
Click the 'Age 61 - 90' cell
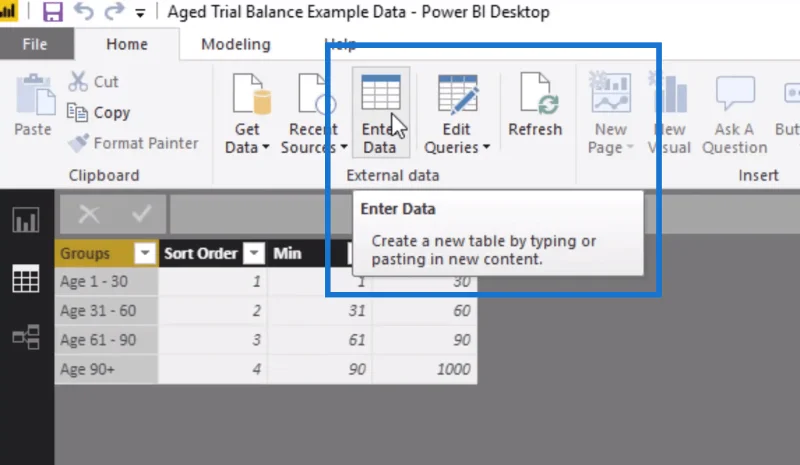click(x=106, y=340)
